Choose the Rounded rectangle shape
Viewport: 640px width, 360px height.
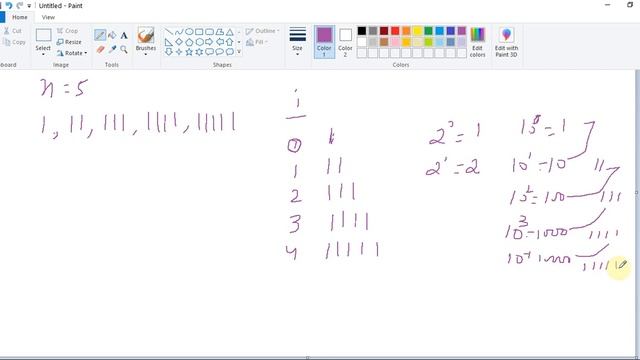click(209, 31)
